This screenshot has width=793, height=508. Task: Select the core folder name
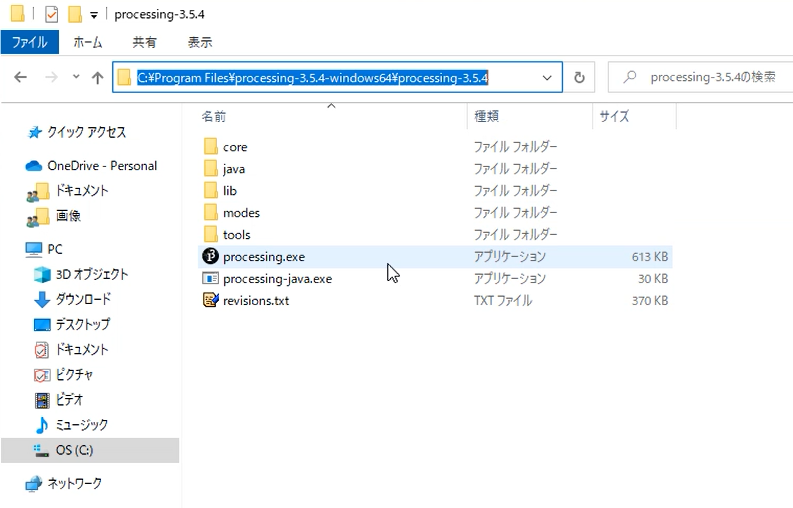click(235, 147)
